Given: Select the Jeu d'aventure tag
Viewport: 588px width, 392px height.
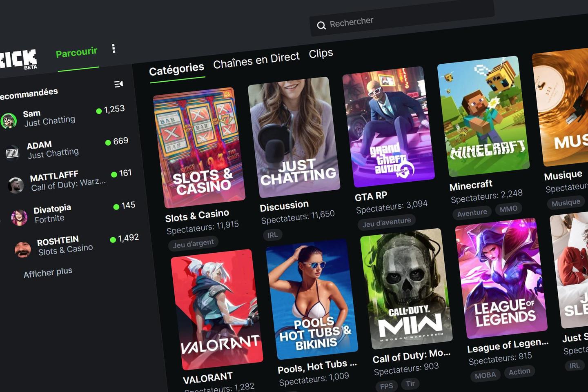Looking at the screenshot, I should [x=386, y=222].
